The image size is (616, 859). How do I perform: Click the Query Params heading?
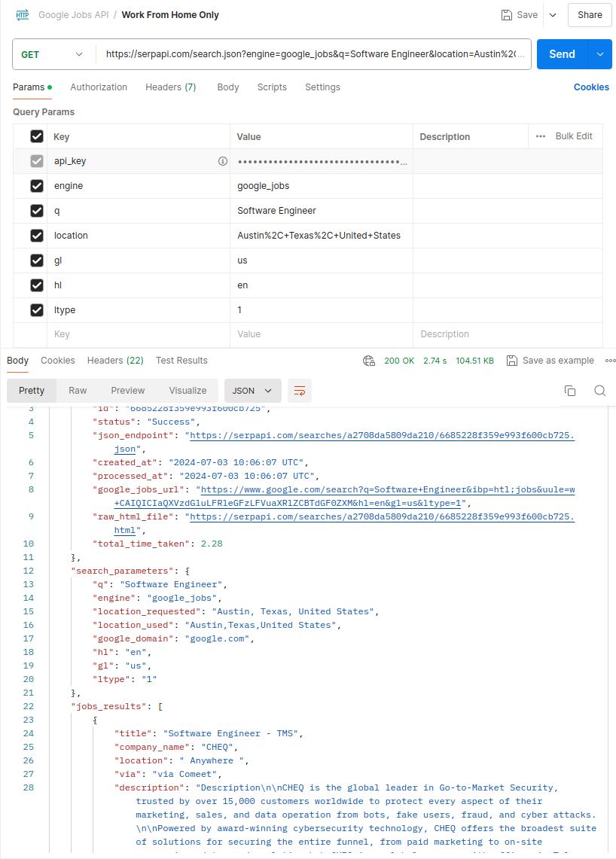pos(44,111)
